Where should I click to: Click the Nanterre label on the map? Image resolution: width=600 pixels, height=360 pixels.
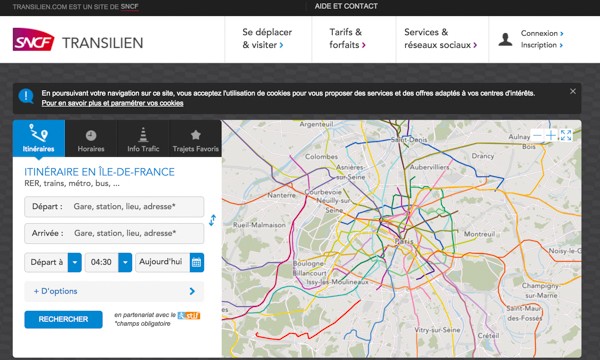pos(282,195)
